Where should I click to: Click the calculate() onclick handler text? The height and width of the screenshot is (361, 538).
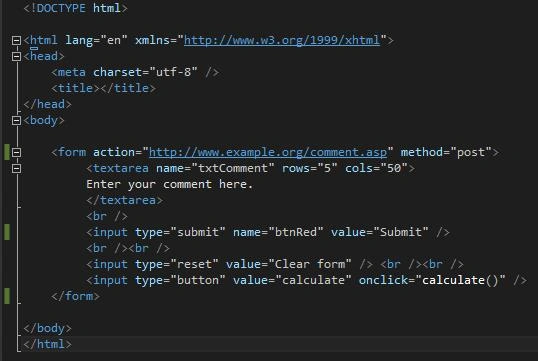click(460, 280)
